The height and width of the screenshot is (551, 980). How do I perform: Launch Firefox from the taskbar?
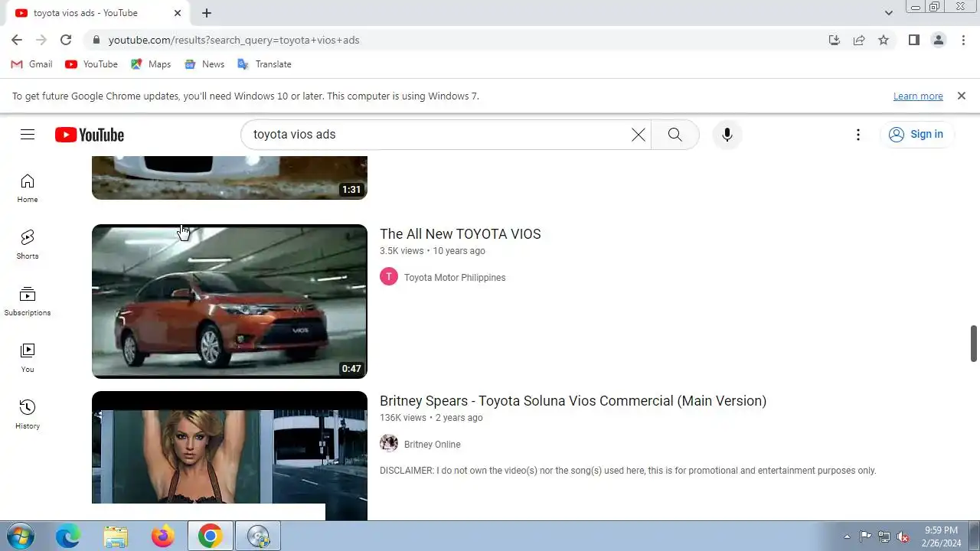162,536
